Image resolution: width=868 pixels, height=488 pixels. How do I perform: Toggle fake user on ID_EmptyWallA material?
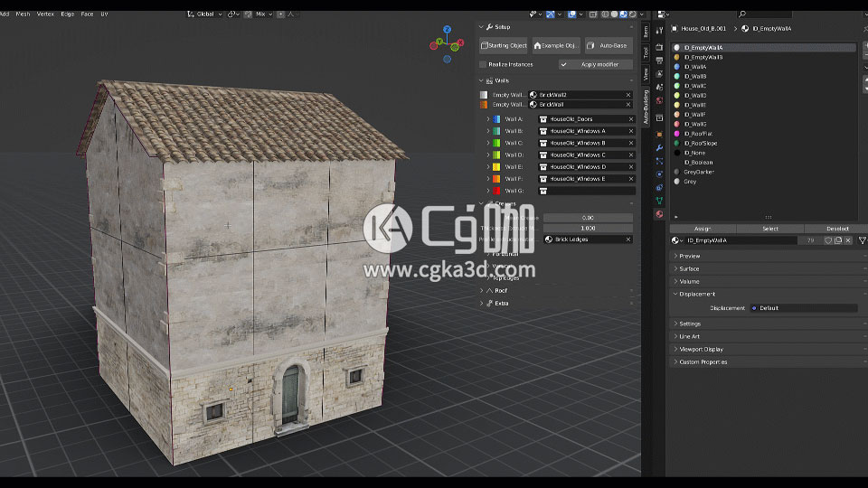[827, 240]
